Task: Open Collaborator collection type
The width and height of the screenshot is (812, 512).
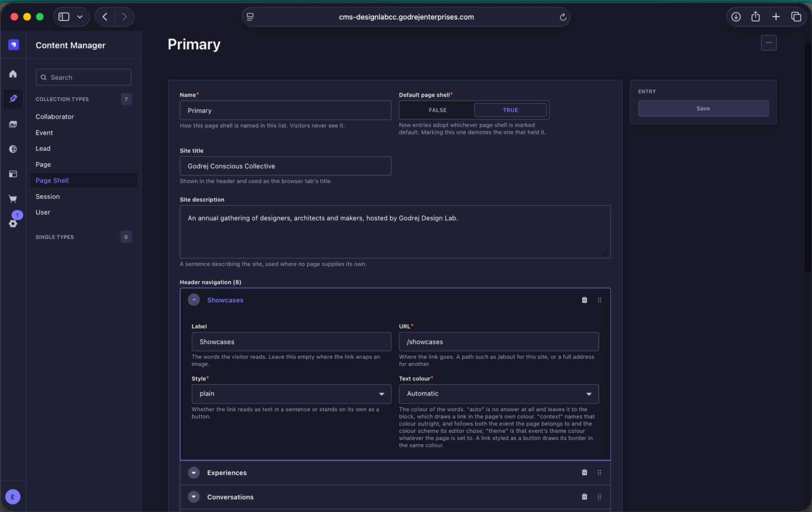Action: tap(55, 117)
